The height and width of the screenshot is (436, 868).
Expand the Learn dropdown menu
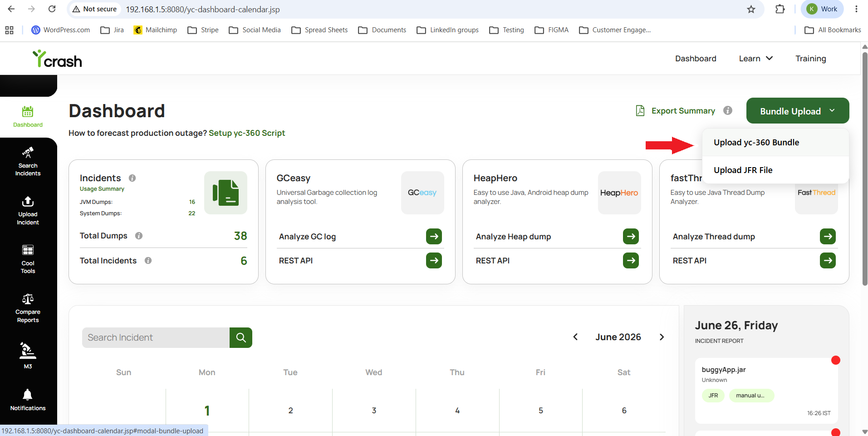click(755, 59)
